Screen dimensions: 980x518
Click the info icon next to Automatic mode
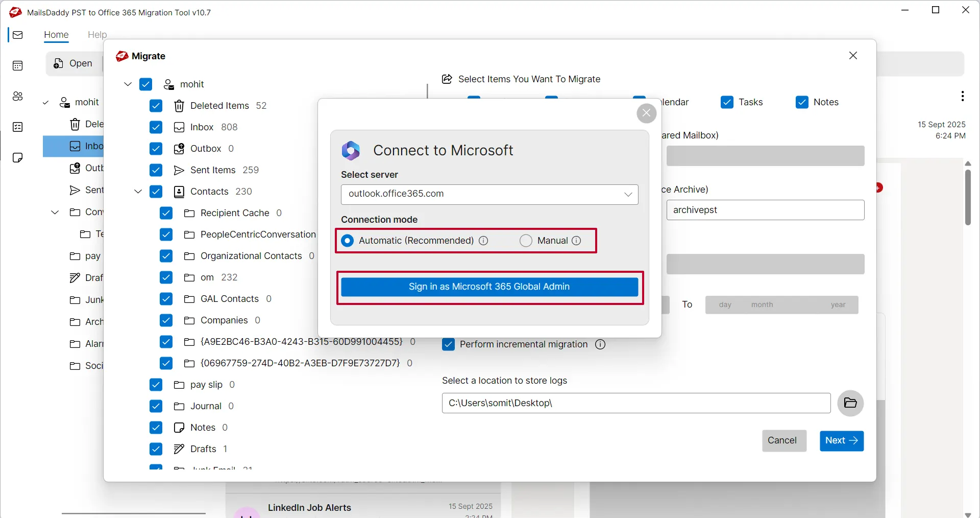484,241
